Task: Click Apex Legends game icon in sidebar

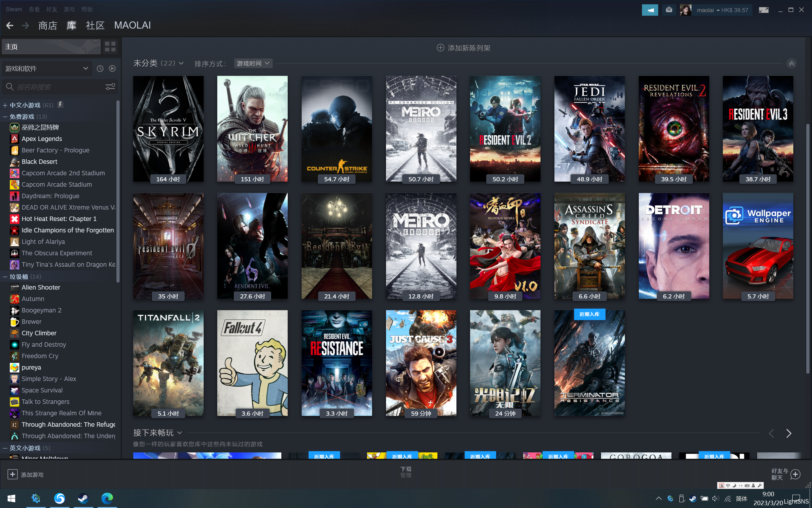Action: (14, 139)
